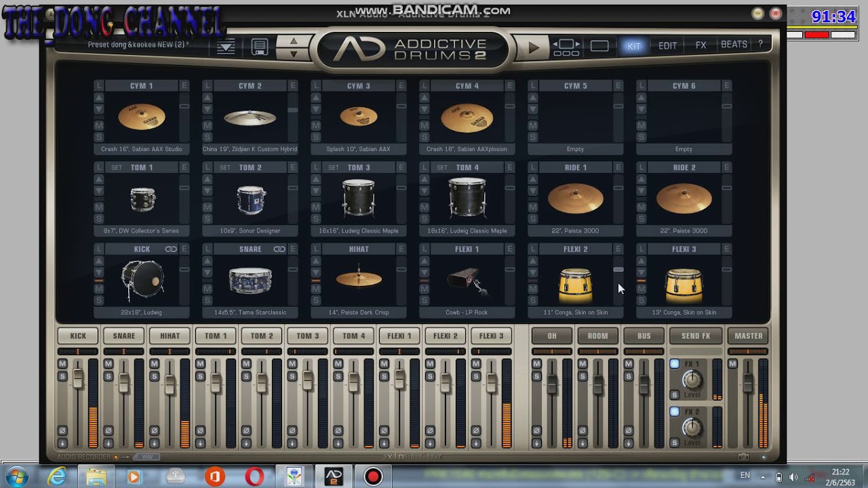Mute the MASTER channel

pyautogui.click(x=732, y=364)
